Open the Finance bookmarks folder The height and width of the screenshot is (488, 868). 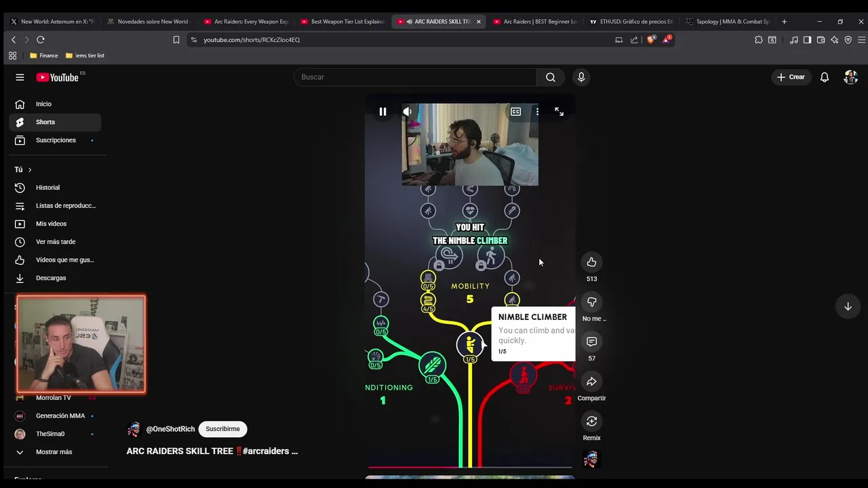44,56
